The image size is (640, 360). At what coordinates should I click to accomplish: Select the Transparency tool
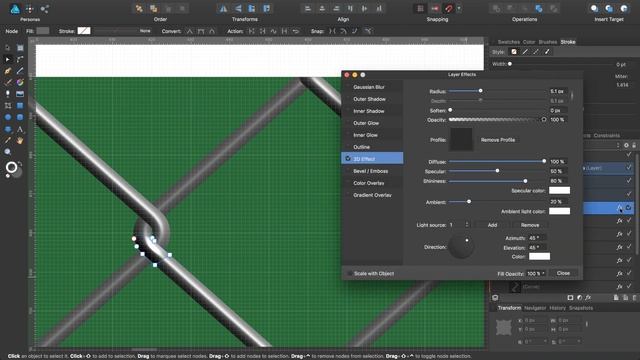coord(8,93)
